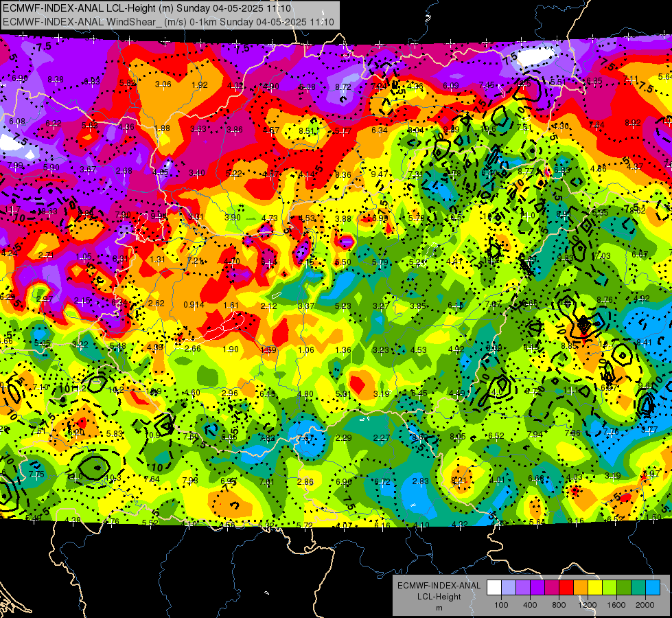The height and width of the screenshot is (618, 672).
Task: Click the grid value '4.80'
Action: pyautogui.click(x=305, y=393)
